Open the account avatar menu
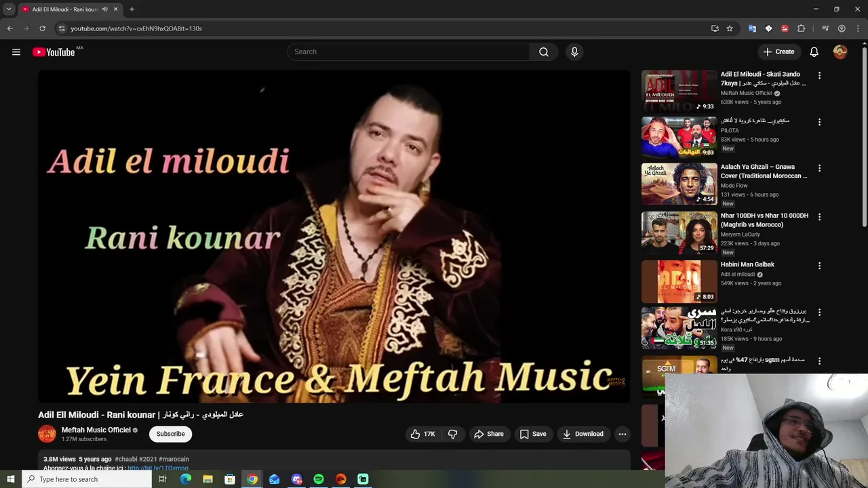 point(840,52)
